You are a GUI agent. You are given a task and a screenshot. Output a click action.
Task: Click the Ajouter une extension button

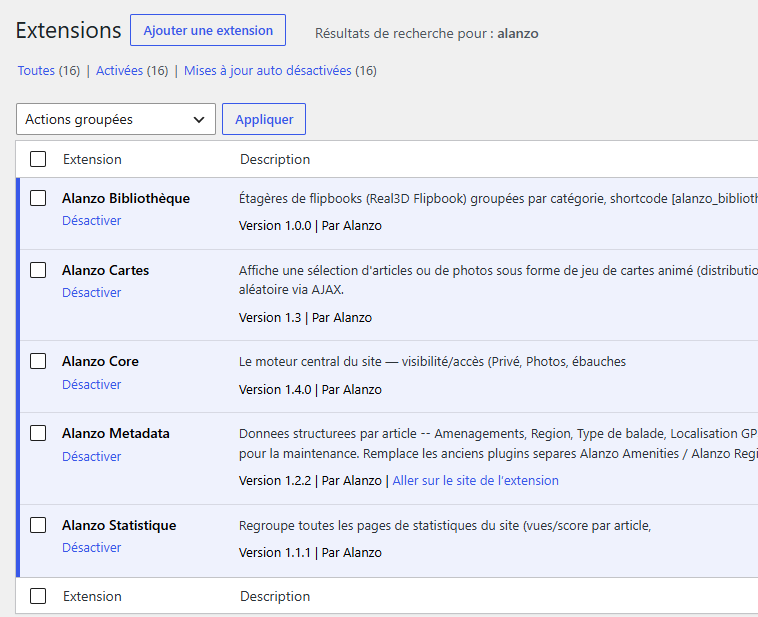[x=208, y=30]
